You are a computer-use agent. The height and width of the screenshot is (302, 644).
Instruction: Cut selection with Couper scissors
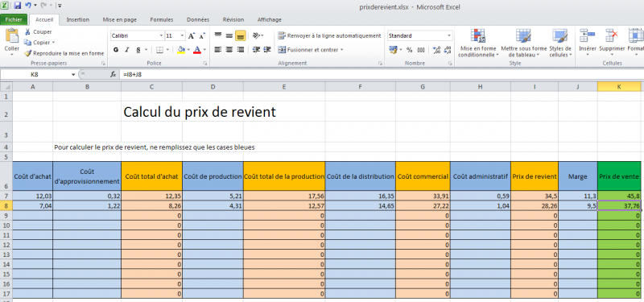38,31
